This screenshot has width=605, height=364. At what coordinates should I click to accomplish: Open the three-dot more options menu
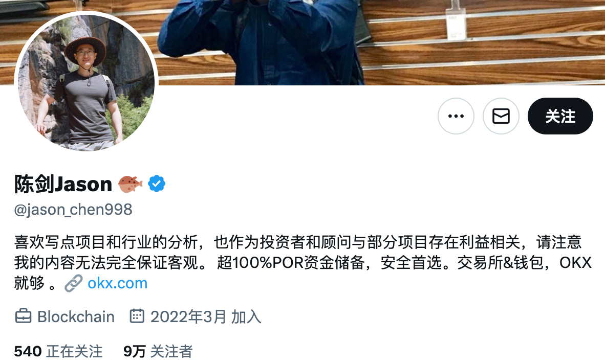pos(456,116)
